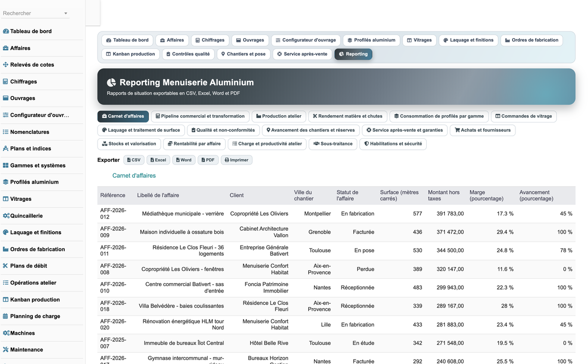Click the Laquage et finitions sidebar palette icon
This screenshot has width=588, height=364.
click(x=6, y=233)
